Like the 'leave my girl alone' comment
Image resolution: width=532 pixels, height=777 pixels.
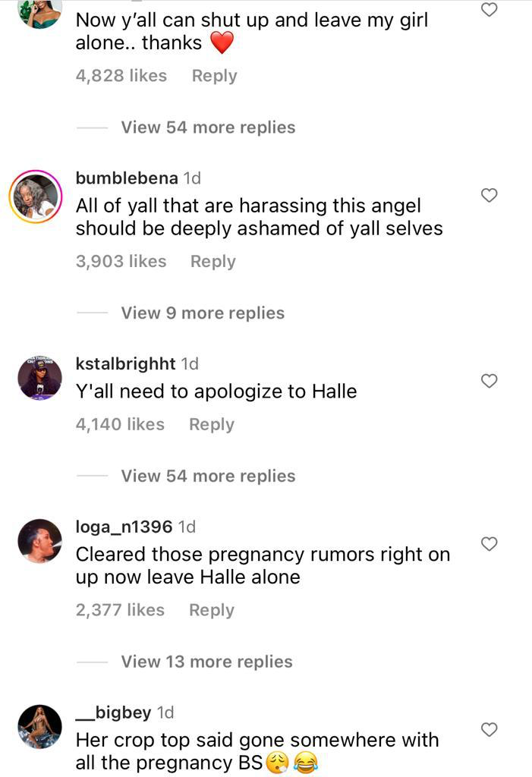[490, 9]
